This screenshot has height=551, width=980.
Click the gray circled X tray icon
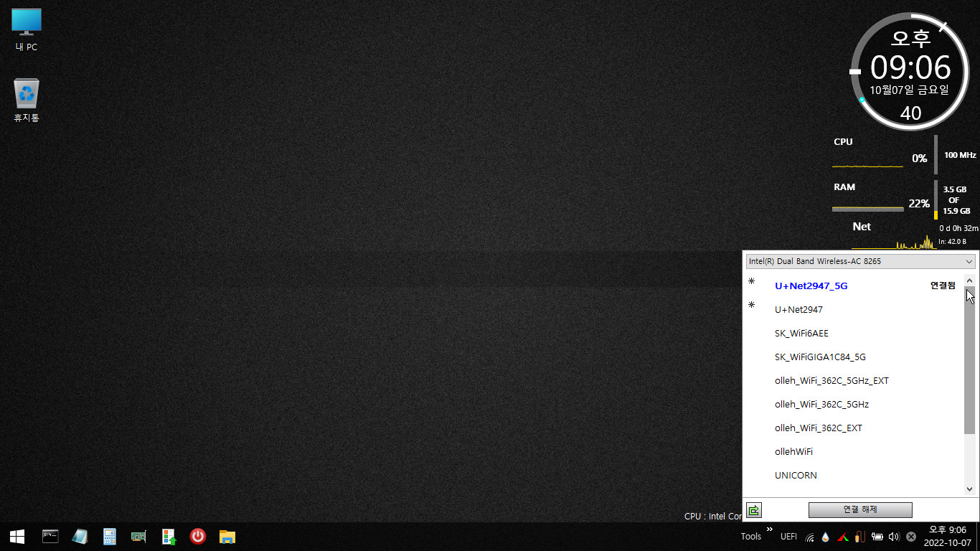tap(911, 537)
